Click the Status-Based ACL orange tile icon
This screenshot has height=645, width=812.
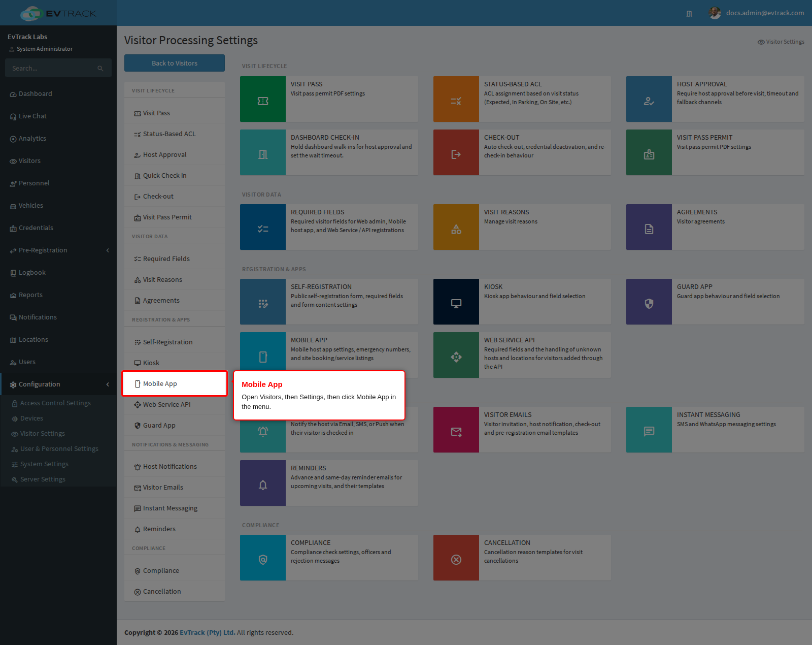pos(456,99)
